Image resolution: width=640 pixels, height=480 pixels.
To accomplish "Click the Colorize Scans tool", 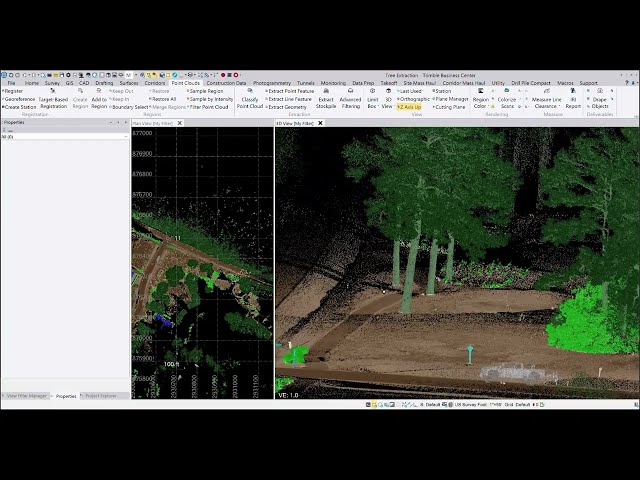I will (507, 99).
